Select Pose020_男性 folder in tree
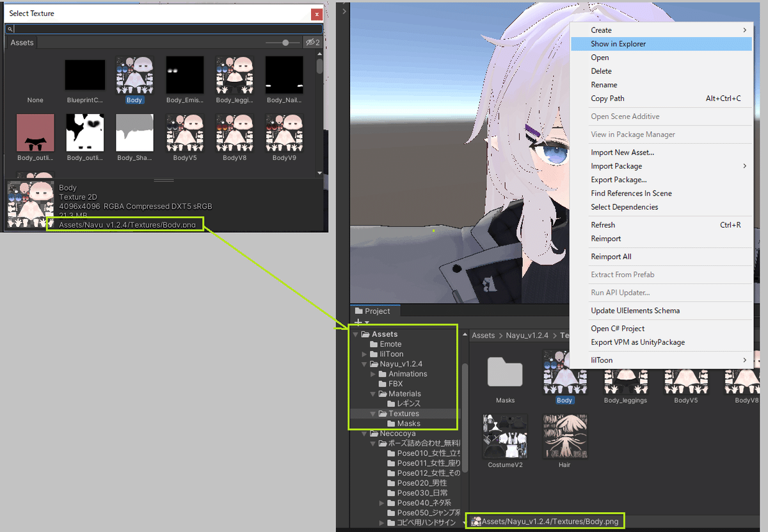Image resolution: width=768 pixels, height=532 pixels. 419,483
